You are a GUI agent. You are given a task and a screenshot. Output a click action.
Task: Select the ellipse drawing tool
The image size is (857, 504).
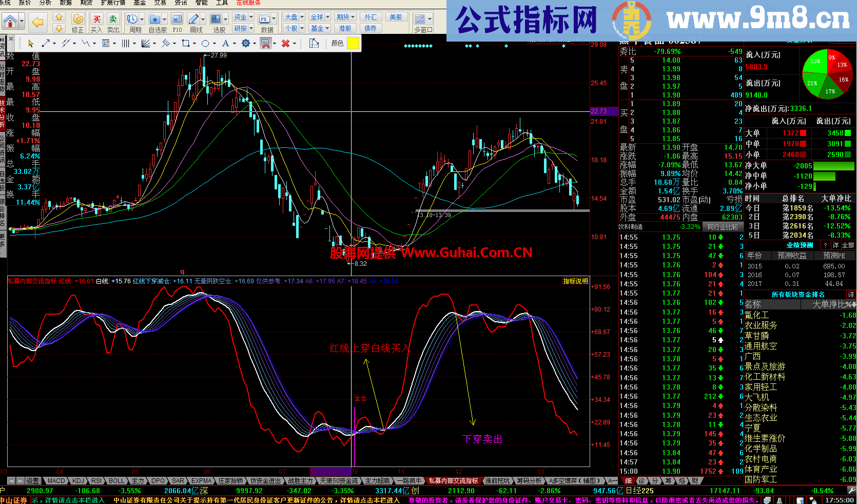point(205,44)
